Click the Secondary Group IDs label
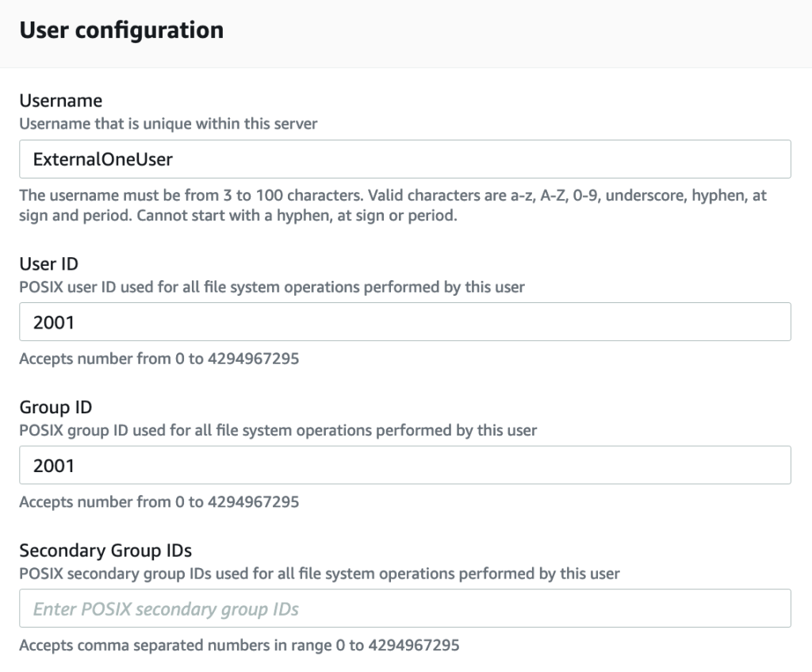The image size is (812, 672). point(106,550)
